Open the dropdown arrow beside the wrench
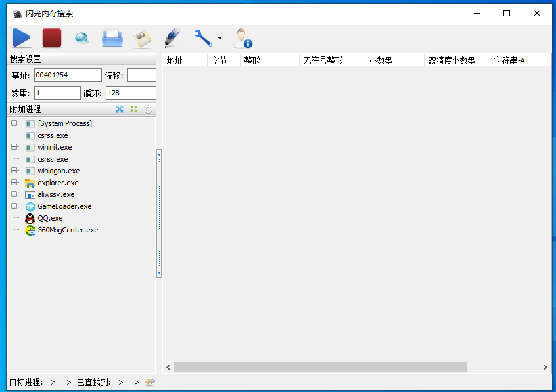The width and height of the screenshot is (556, 392). coord(220,38)
